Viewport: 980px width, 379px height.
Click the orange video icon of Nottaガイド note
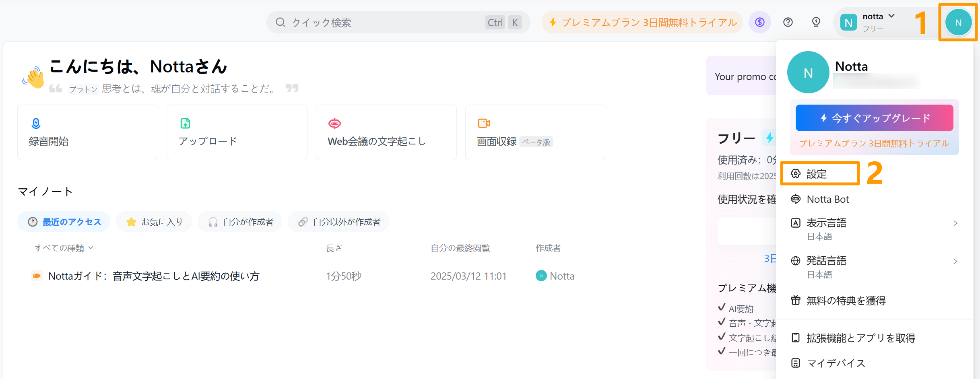(37, 276)
